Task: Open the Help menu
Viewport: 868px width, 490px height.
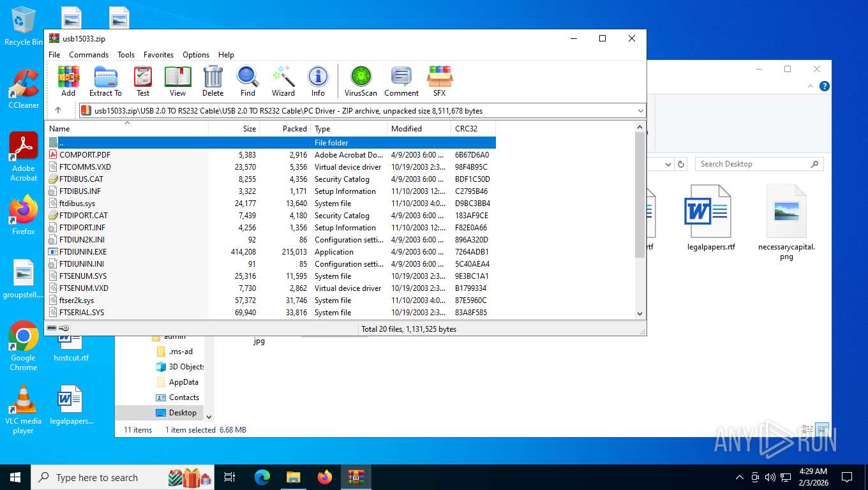Action: pos(226,55)
